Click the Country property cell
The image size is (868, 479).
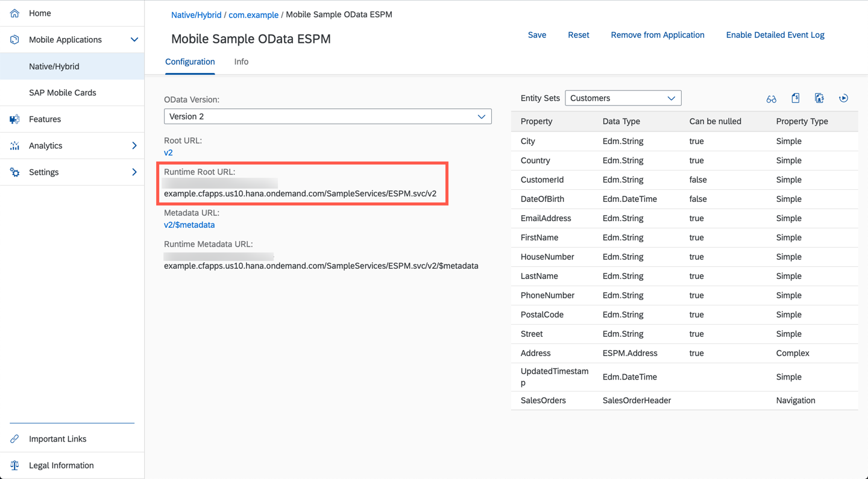point(535,160)
